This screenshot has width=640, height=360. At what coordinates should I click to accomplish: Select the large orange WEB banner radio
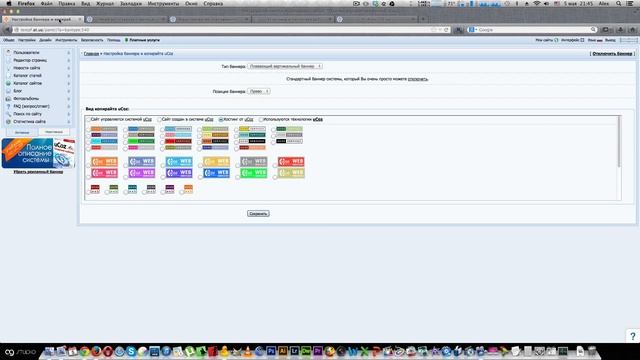coord(89,165)
